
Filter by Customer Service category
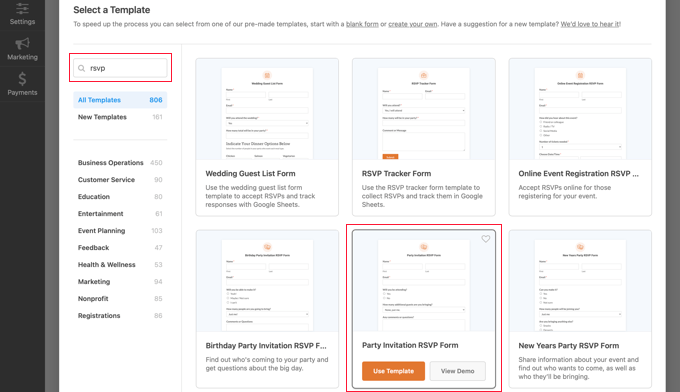120,180
